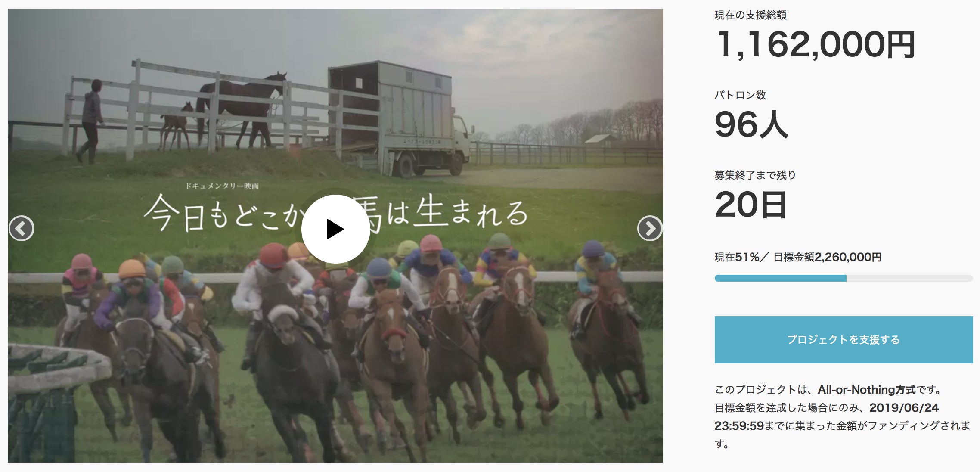Click the 2019/06/24 deadline date text
The image size is (980, 472).
pyautogui.click(x=904, y=407)
